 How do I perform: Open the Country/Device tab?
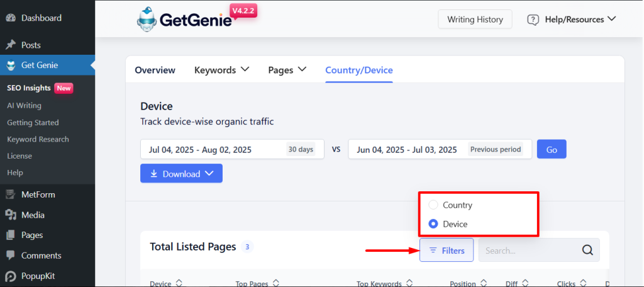[359, 70]
